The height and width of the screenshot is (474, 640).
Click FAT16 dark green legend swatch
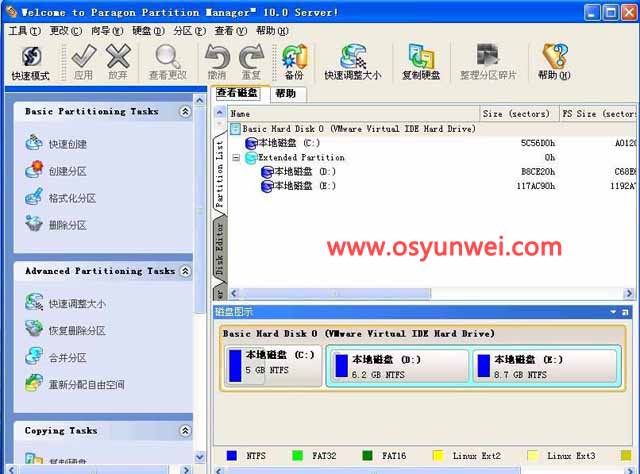367,455
